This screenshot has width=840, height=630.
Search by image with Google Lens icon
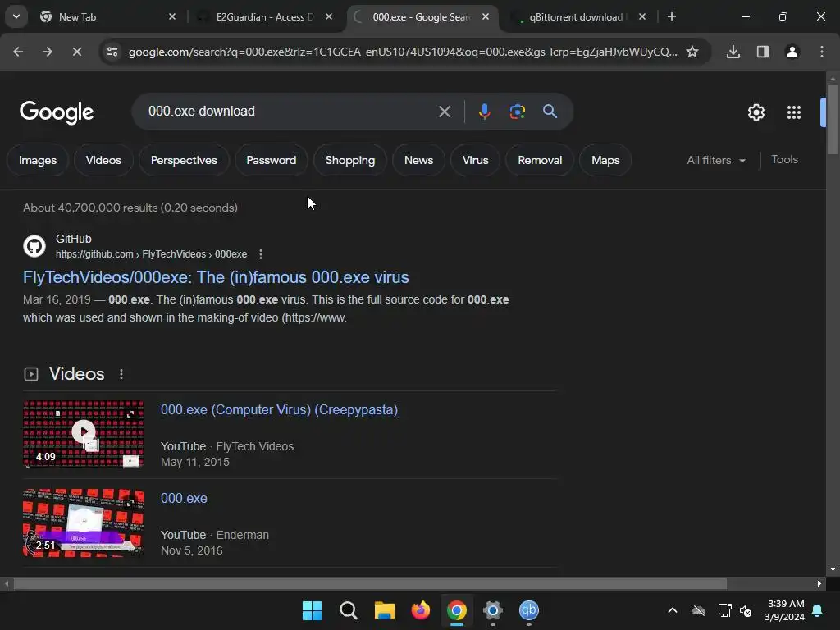tap(517, 112)
